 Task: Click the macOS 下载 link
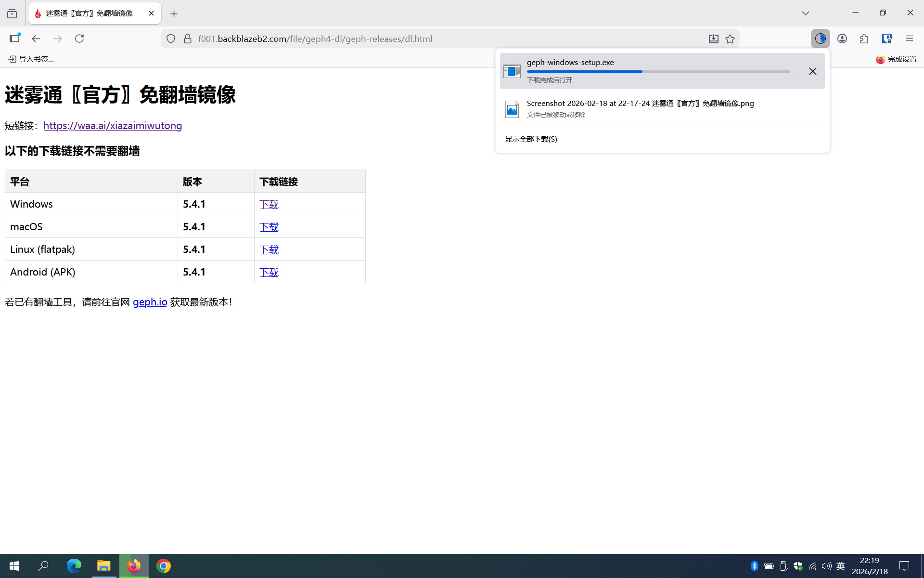point(269,227)
